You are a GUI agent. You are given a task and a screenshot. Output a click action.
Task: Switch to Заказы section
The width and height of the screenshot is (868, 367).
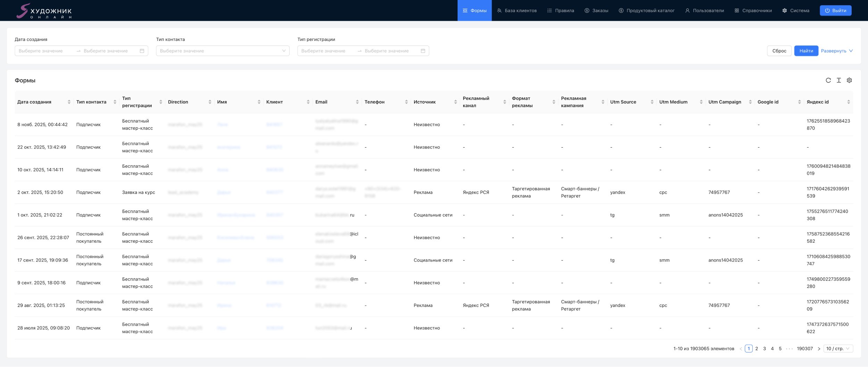[x=596, y=11]
